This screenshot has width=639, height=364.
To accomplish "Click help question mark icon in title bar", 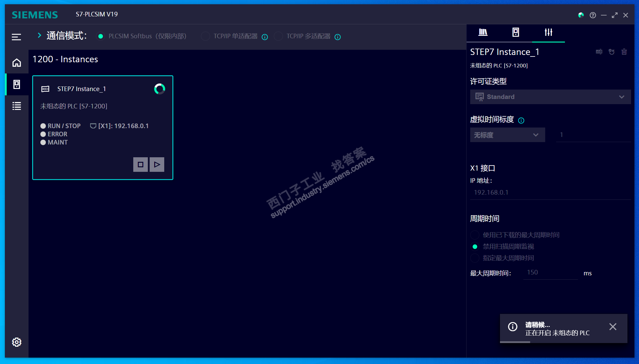I will pyautogui.click(x=593, y=15).
